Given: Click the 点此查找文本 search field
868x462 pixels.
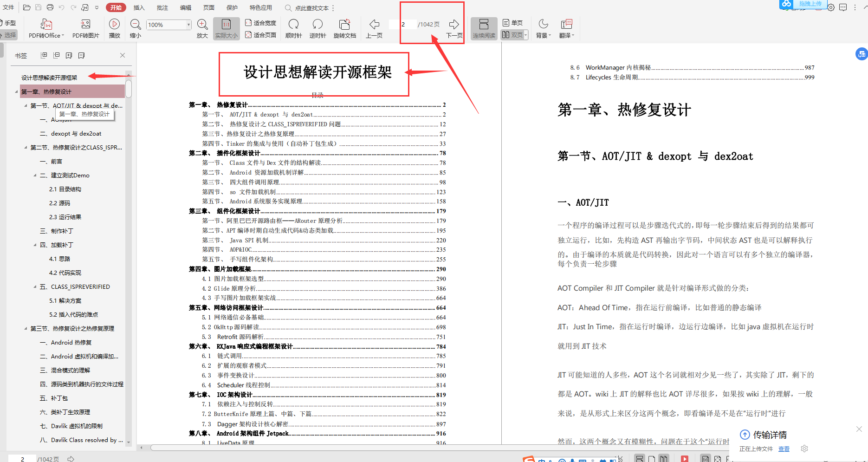Looking at the screenshot, I should click(x=312, y=8).
